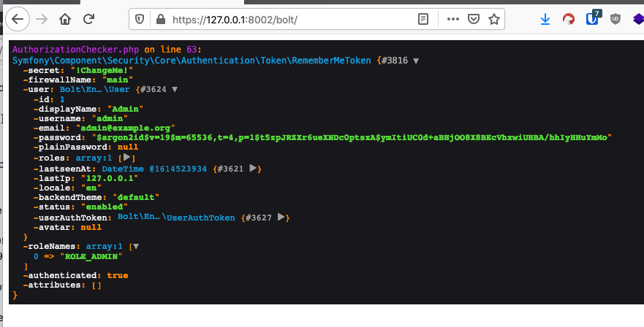The width and height of the screenshot is (644, 327).
Task: Click the argon2id password hash string
Action: [351, 137]
